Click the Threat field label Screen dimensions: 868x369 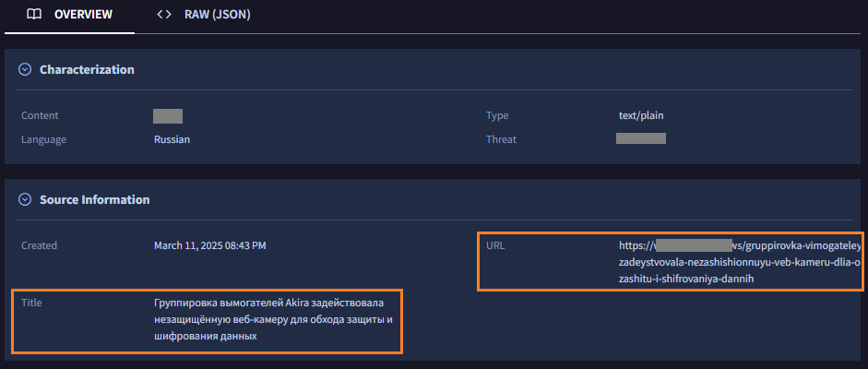tap(501, 139)
